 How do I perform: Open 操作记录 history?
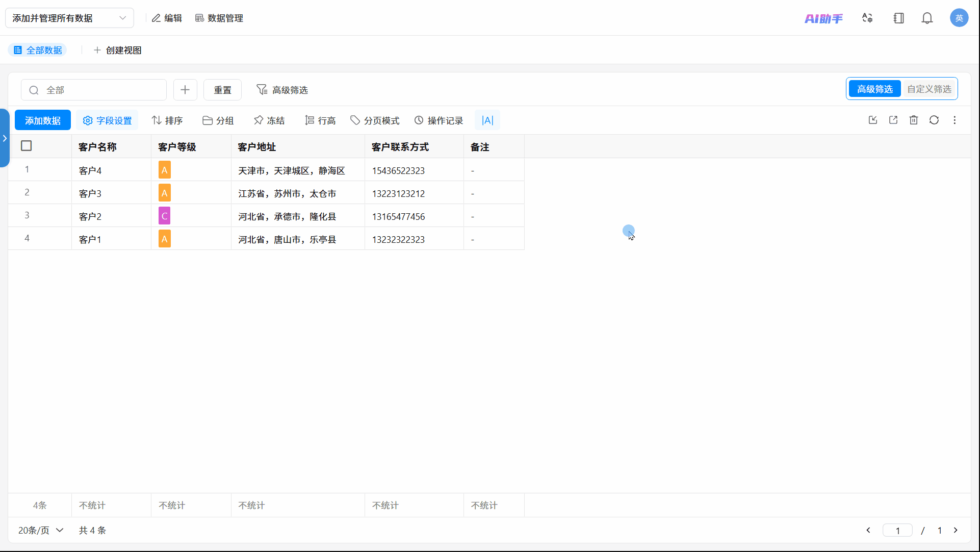[439, 120]
